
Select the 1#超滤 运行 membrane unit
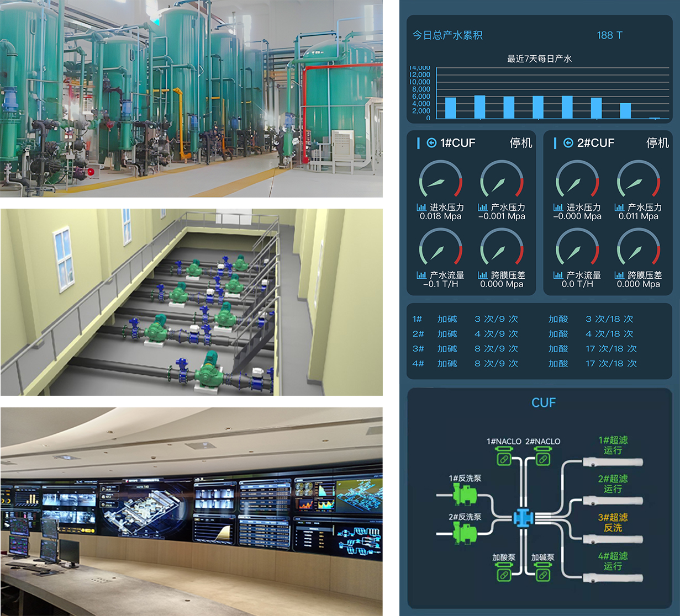pos(612,462)
